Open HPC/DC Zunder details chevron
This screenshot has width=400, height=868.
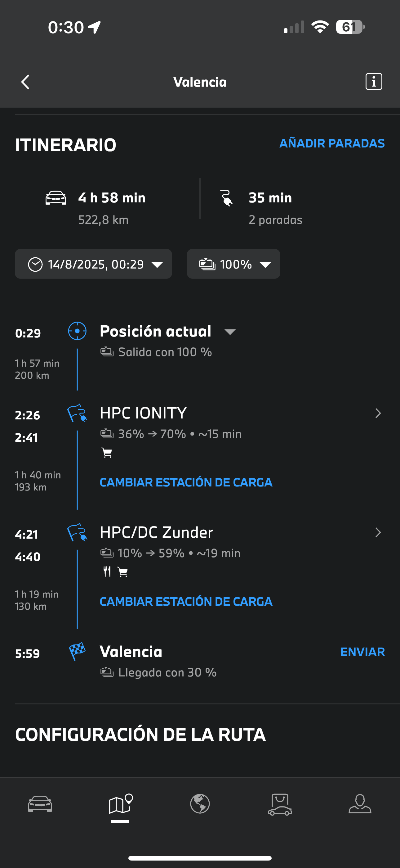point(378,532)
